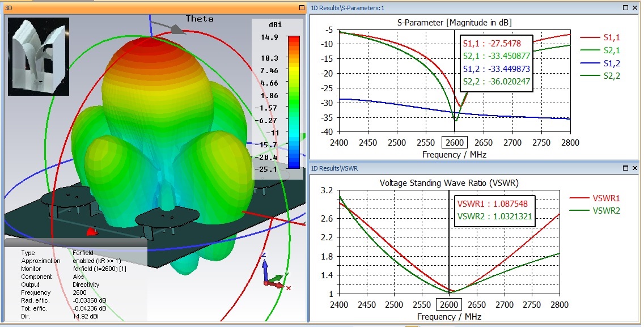Click the Output Directivity value
644x327 pixels.
point(86,284)
